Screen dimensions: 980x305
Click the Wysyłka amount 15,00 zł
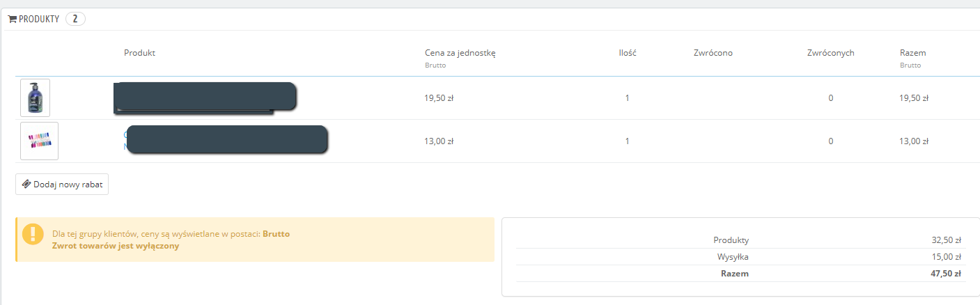click(947, 257)
